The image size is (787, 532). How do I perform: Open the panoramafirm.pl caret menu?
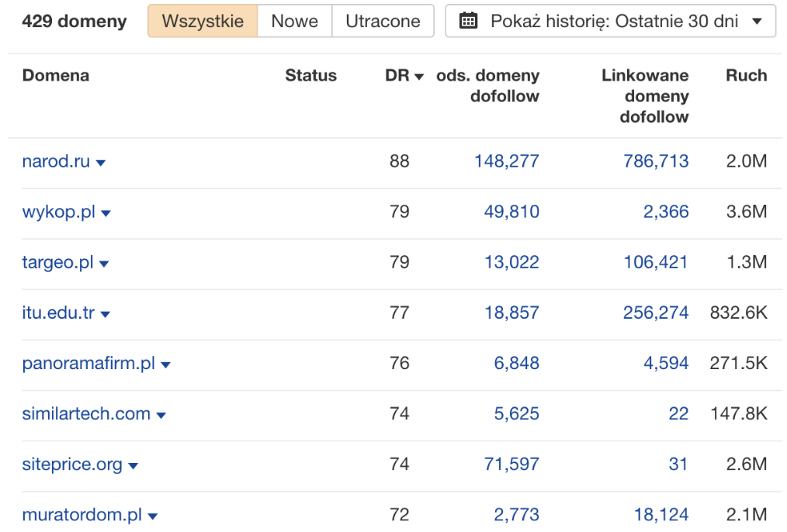tap(165, 365)
